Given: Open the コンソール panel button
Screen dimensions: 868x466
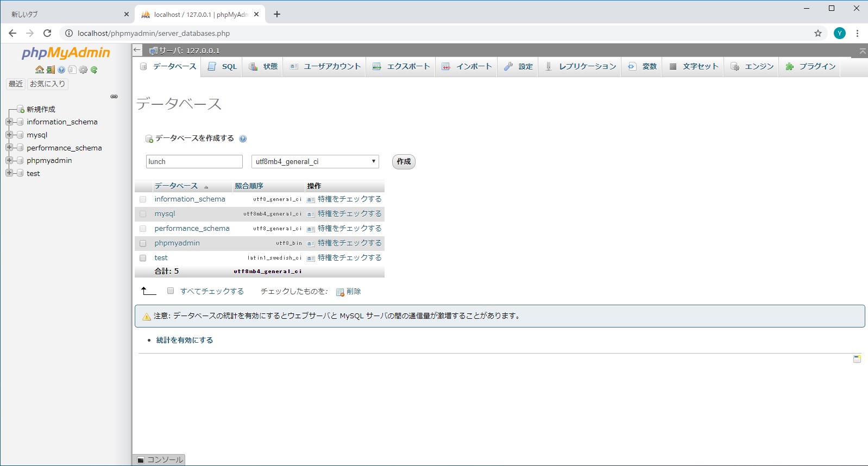Looking at the screenshot, I should [160, 460].
